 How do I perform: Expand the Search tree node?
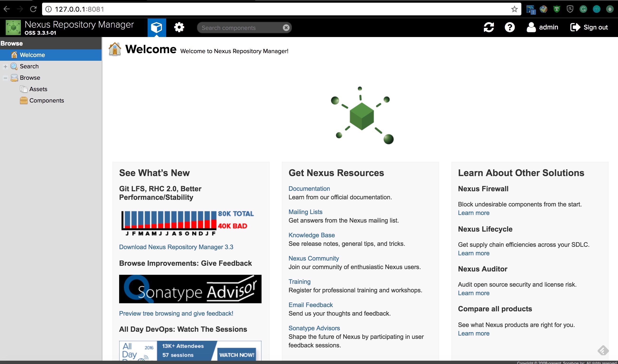point(5,66)
